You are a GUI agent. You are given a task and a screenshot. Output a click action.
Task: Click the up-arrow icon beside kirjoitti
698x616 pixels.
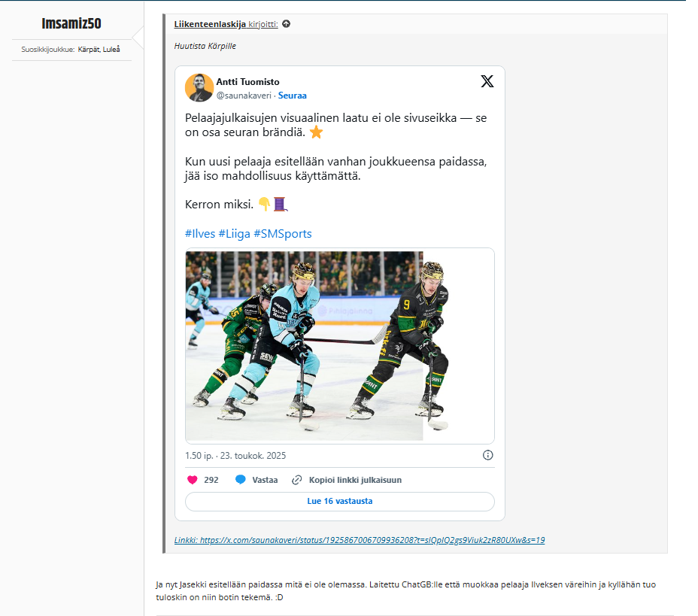click(287, 24)
